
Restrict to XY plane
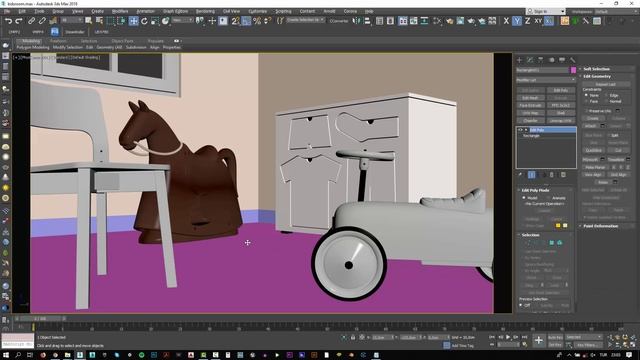click(538, 21)
